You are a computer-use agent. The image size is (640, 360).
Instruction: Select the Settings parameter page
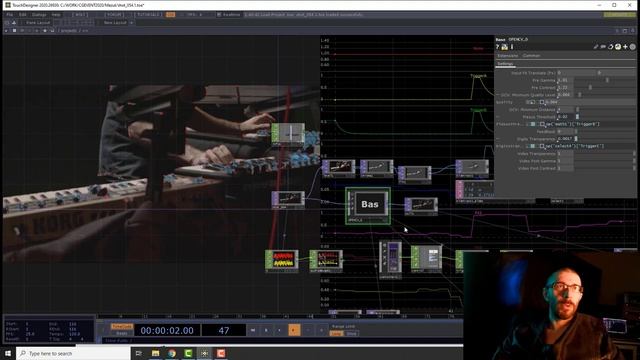[x=505, y=64]
